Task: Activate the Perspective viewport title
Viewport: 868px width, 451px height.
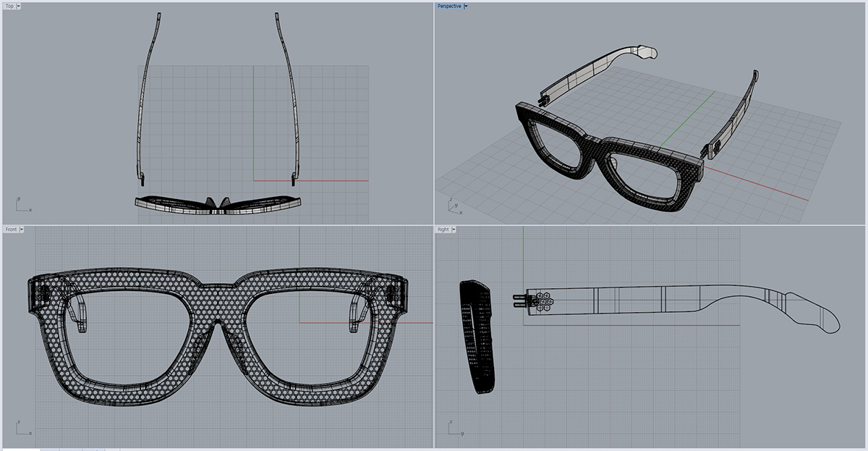Action: [448, 6]
